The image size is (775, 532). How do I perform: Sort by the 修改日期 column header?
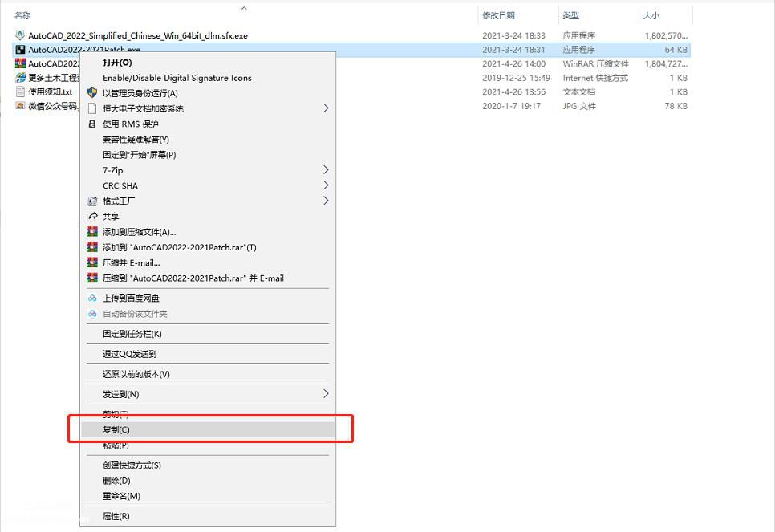coord(498,15)
